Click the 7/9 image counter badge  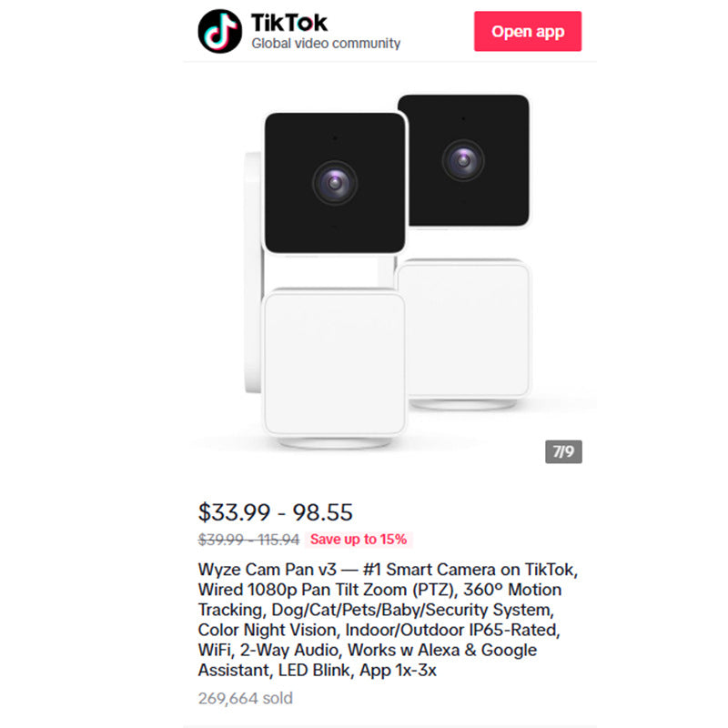(563, 451)
